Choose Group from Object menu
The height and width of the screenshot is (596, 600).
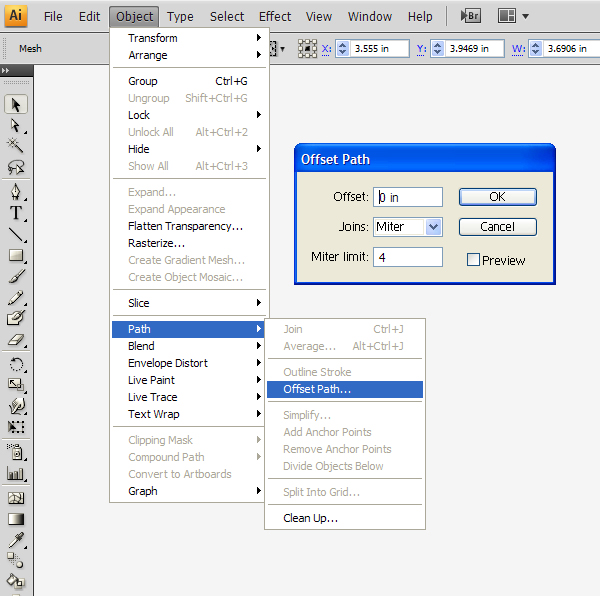coord(189,81)
